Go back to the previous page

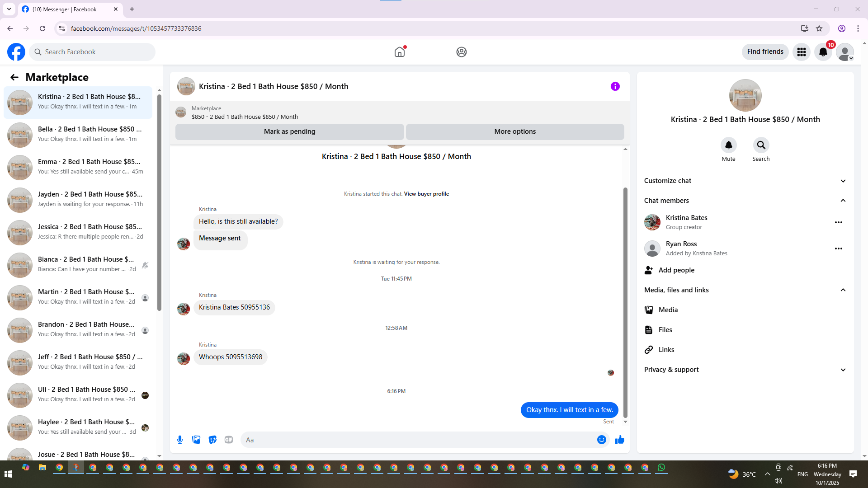tap(10, 28)
